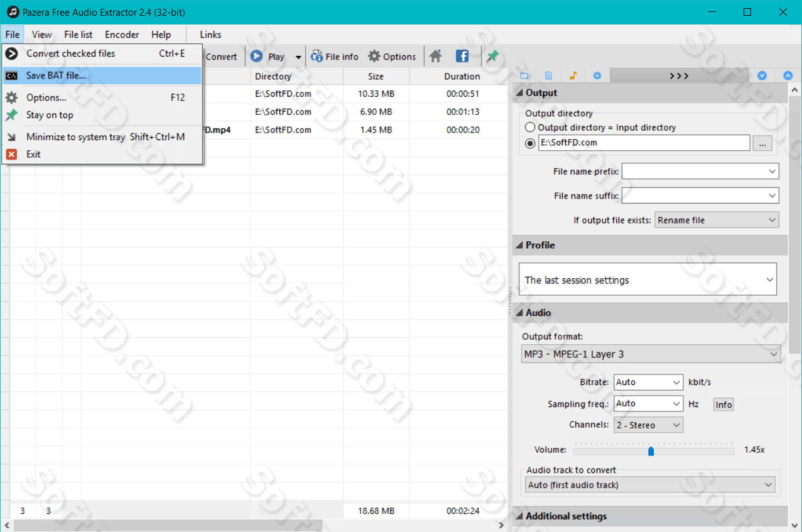Click the 00:00:20 duration cell
This screenshot has width=802, height=532.
(463, 130)
